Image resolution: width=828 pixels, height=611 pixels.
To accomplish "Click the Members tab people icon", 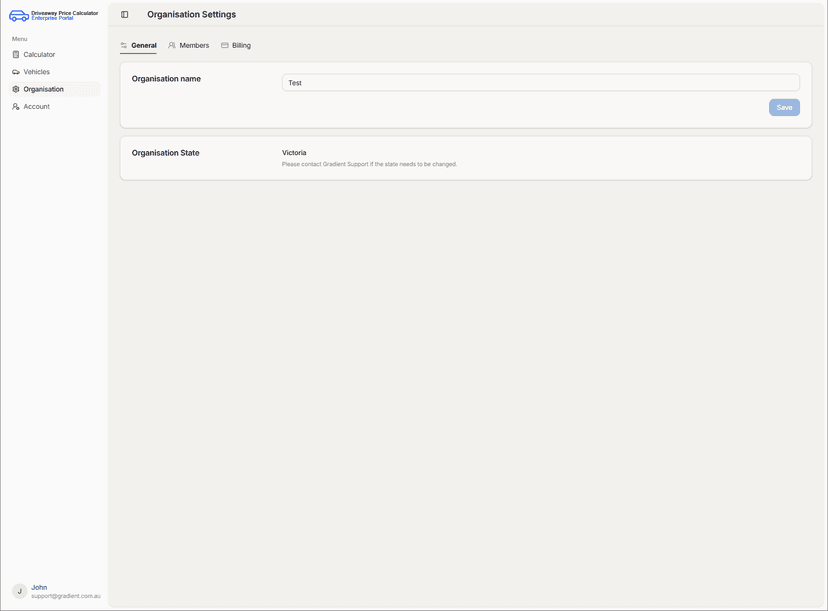I will point(172,45).
